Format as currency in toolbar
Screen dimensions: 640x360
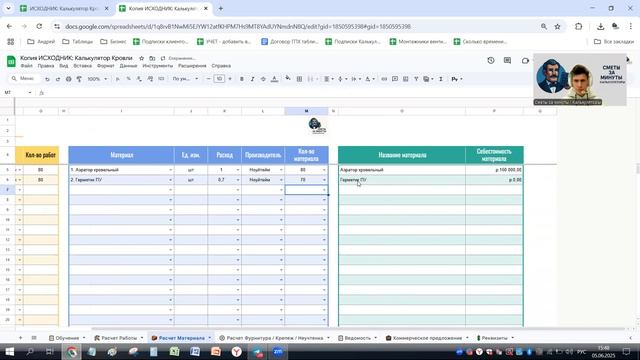pyautogui.click(x=118, y=79)
